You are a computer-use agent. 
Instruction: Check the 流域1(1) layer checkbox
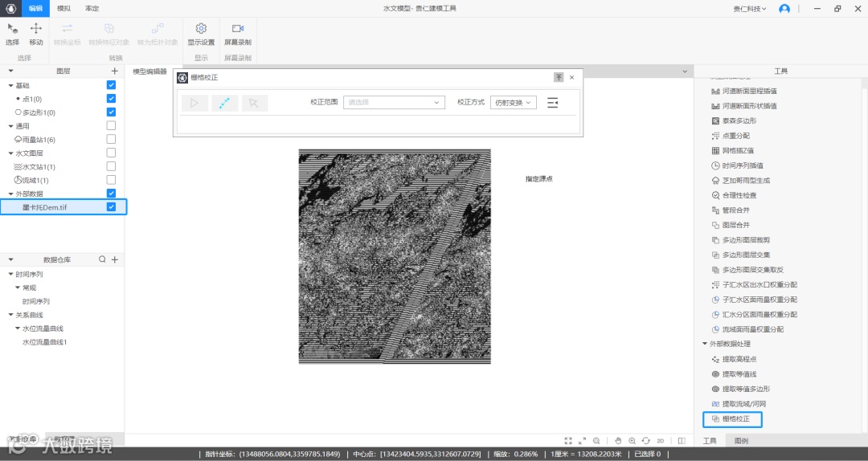[x=111, y=180]
